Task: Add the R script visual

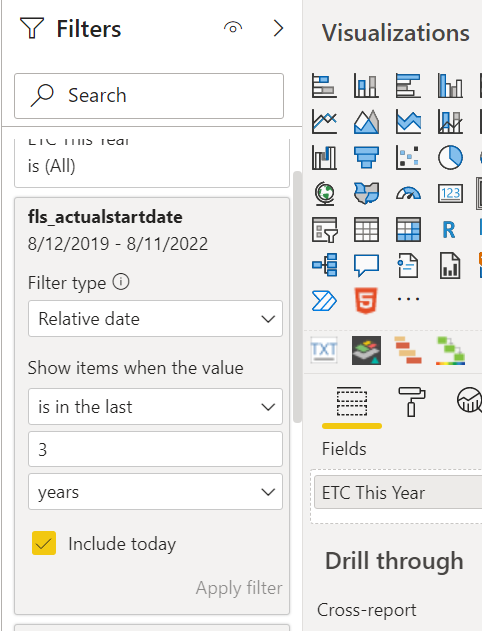Action: 449,230
